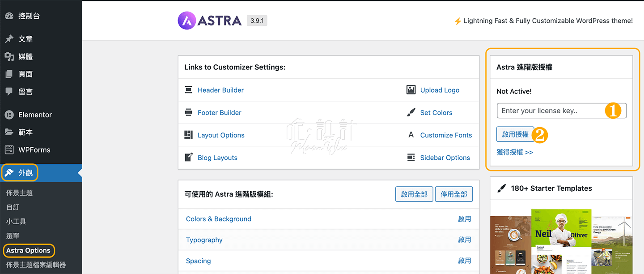The image size is (644, 274).
Task: Click the Customize Fonts letter icon
Action: pos(411,135)
